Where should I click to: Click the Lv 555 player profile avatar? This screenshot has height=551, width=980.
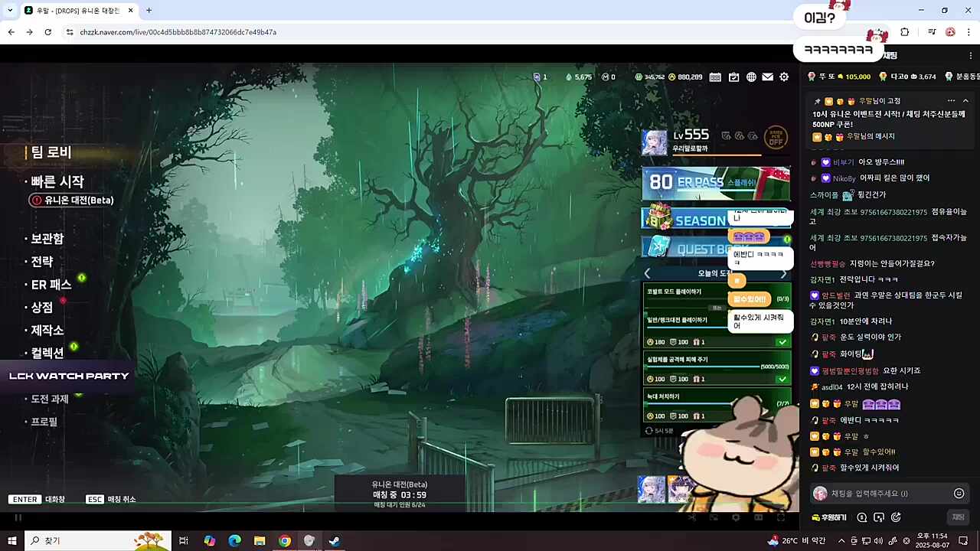[x=655, y=142]
